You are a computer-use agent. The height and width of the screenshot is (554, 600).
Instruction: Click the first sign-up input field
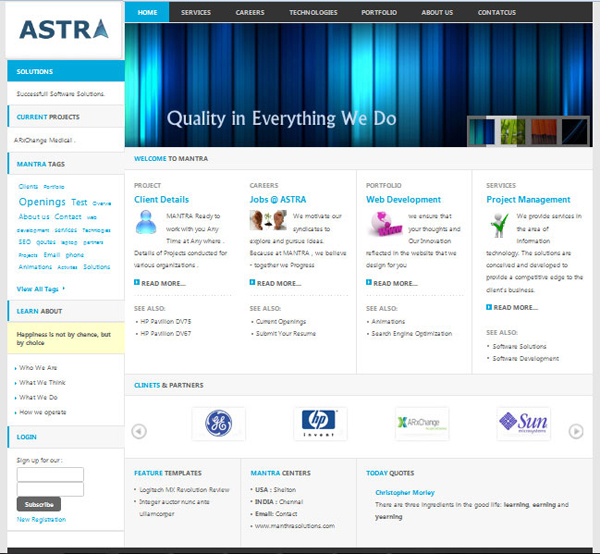[x=50, y=474]
